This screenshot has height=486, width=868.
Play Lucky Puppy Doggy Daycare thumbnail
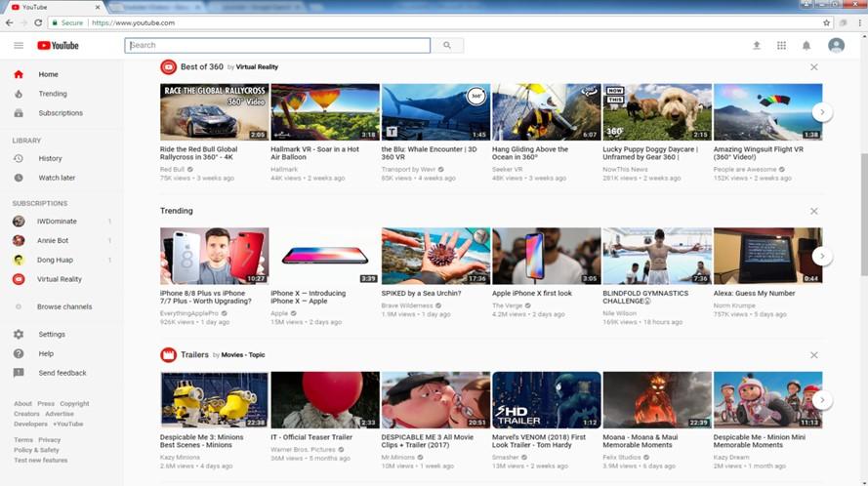[657, 112]
